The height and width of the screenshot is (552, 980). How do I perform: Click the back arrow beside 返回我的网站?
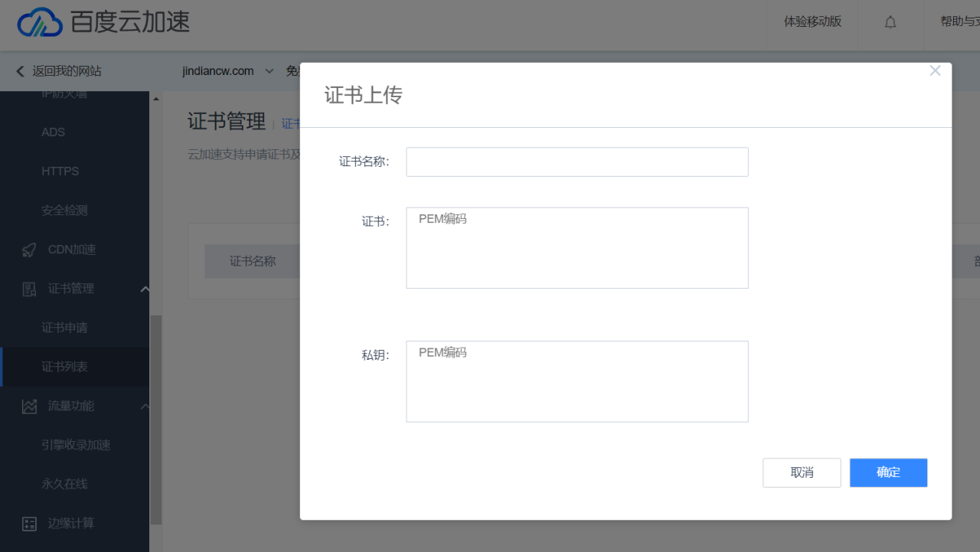pos(19,71)
